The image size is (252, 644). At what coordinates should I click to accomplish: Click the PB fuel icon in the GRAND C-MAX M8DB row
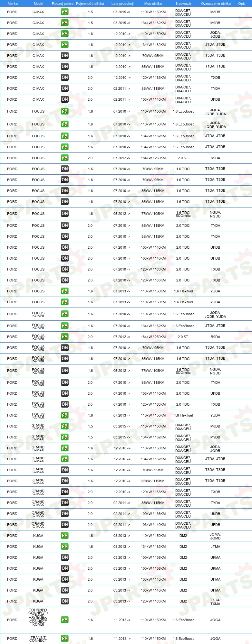[65, 426]
